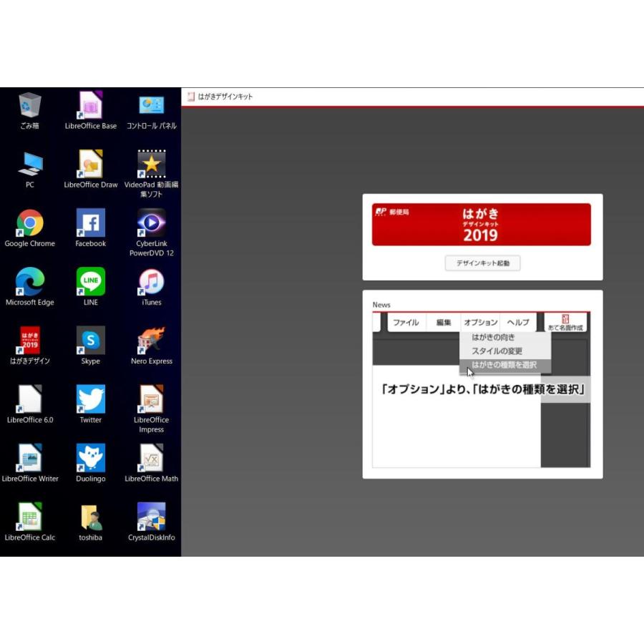Pick はがきの向き from the open menu
Screen dimensions: 644x644
click(494, 337)
